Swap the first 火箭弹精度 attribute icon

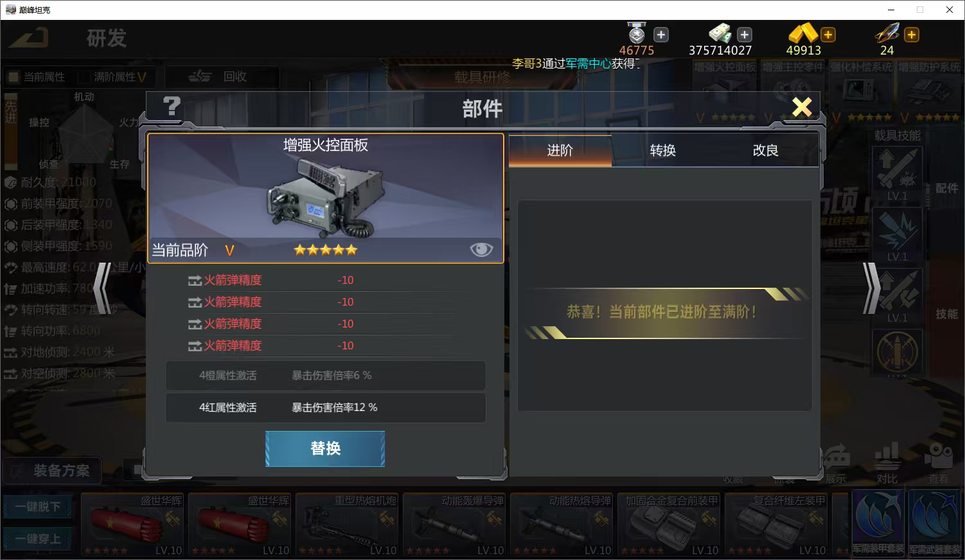[195, 281]
